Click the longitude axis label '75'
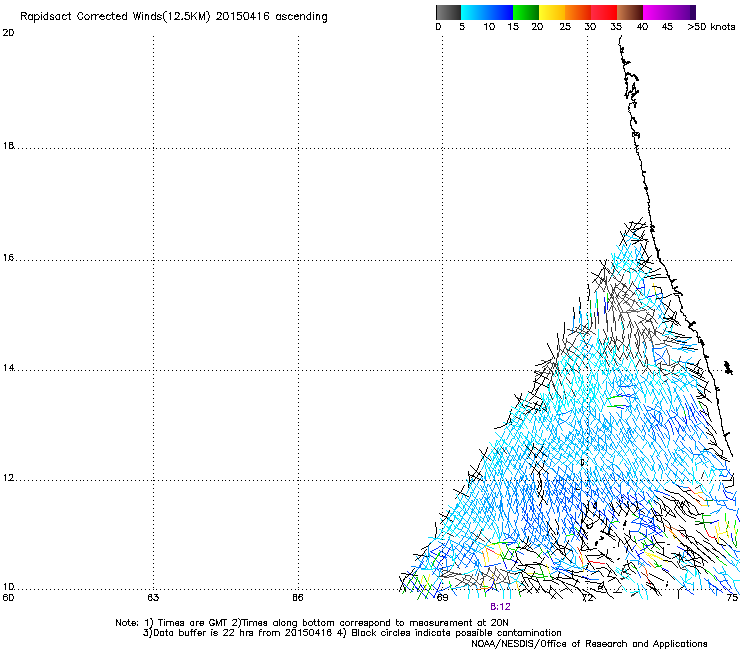Image resolution: width=740 pixels, height=650 pixels. [x=732, y=598]
